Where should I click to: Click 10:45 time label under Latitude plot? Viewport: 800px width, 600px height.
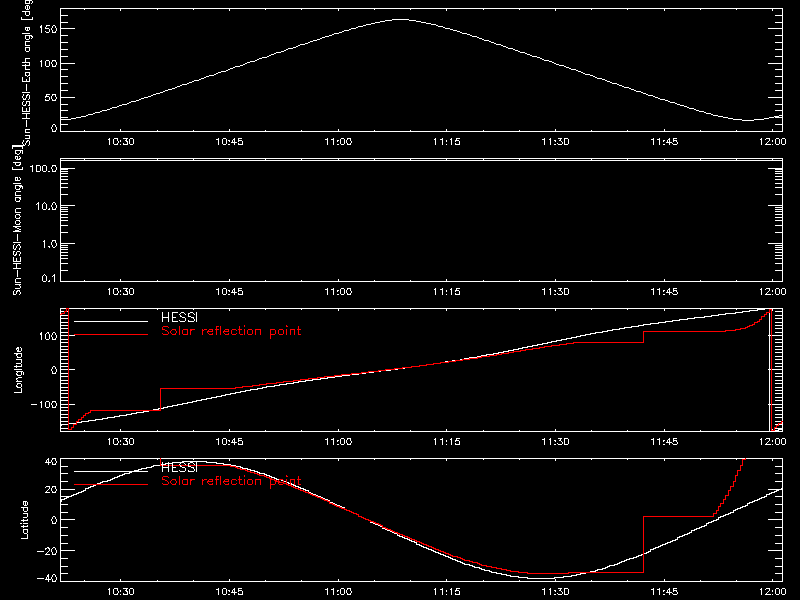[x=229, y=591]
